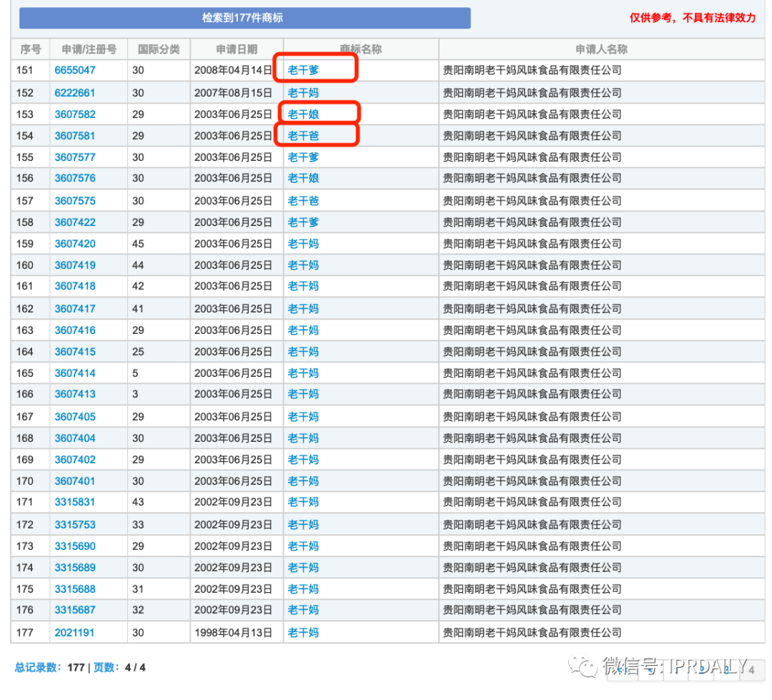Go to previous page with single-arrow button
This screenshot has height=700, width=772.
(x=650, y=670)
